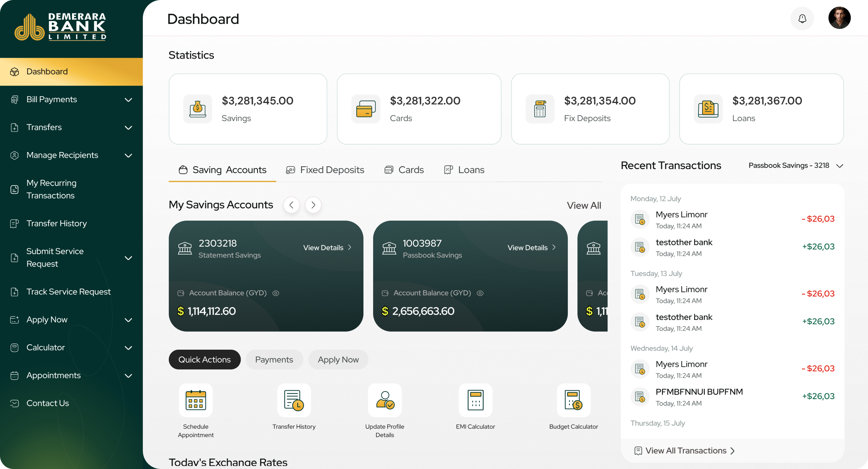The height and width of the screenshot is (469, 868).
Task: Open Contact Us in sidebar
Action: (71, 403)
